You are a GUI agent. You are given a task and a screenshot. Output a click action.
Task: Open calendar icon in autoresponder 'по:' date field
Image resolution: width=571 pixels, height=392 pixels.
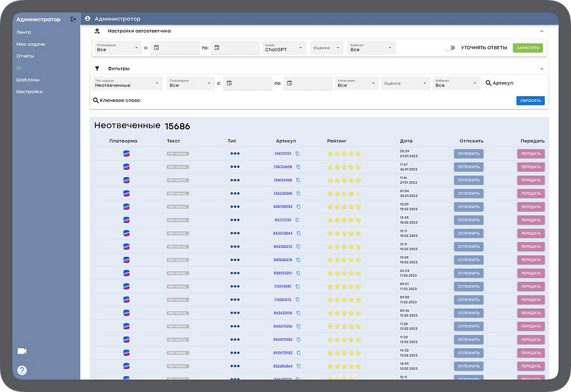click(217, 48)
